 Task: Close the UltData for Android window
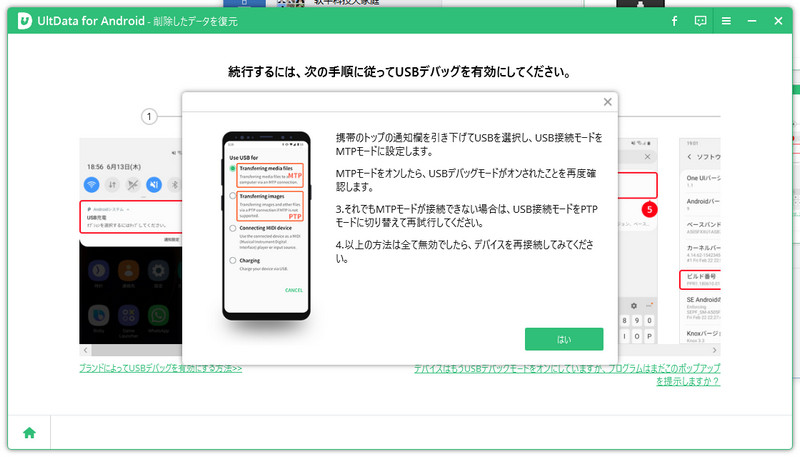pos(778,21)
